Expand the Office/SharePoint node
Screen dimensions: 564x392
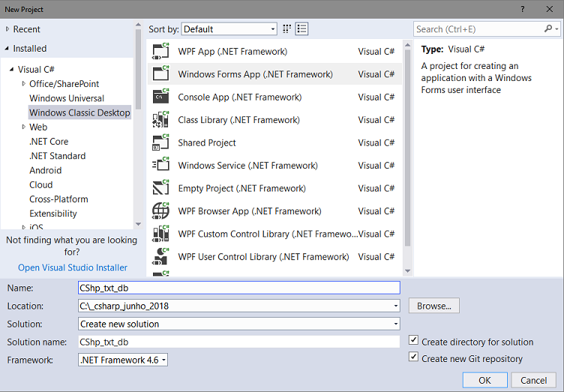pos(24,84)
